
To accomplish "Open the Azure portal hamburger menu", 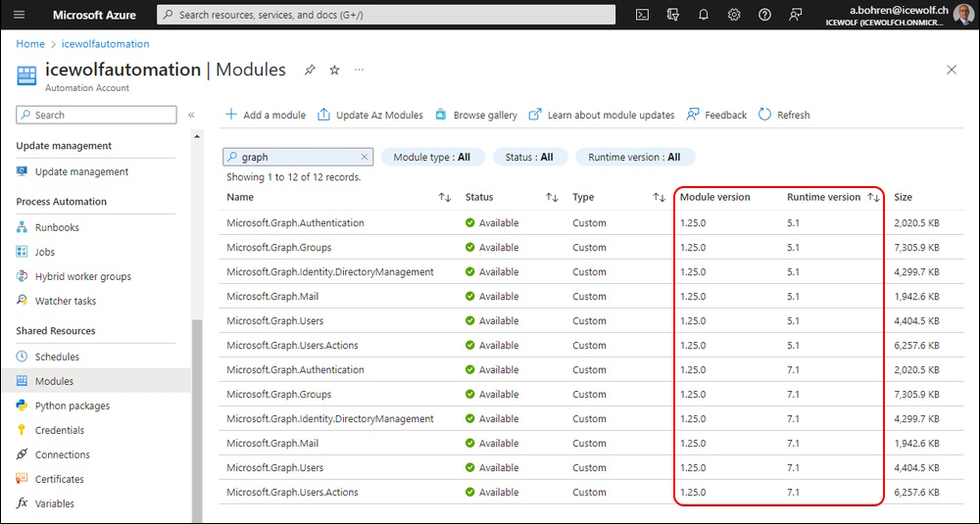I will click(x=20, y=15).
